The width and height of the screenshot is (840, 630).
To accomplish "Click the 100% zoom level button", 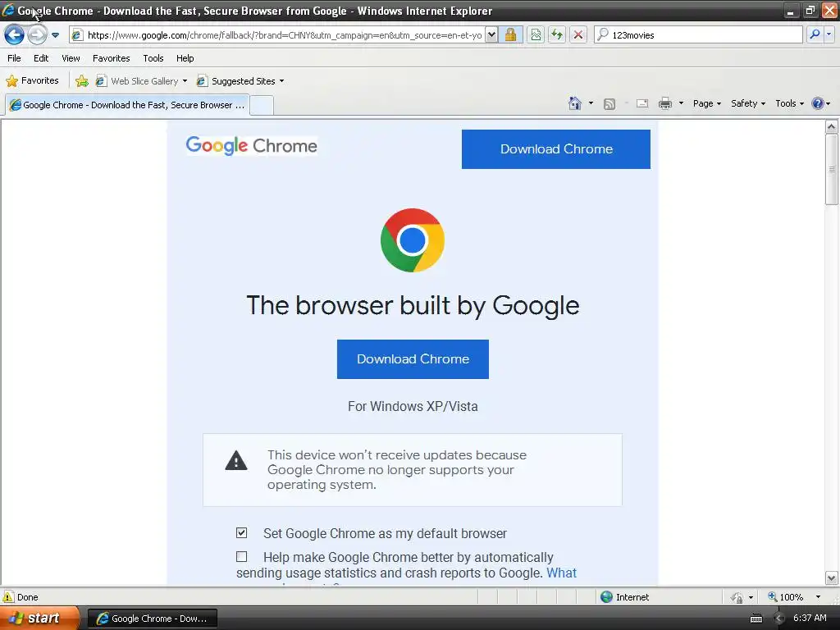I will pyautogui.click(x=785, y=597).
